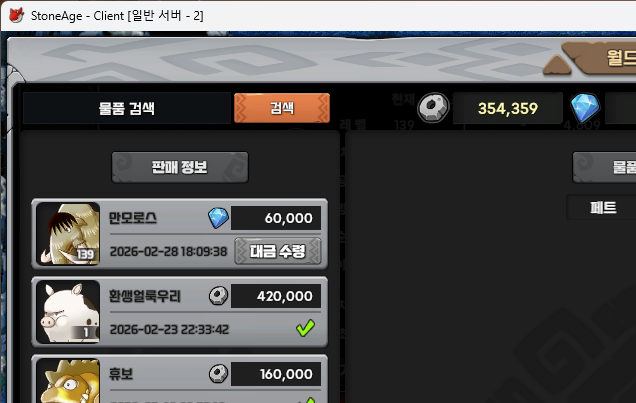Select the yellow 휴보 pet thumbnail
The image size is (636, 403).
68,381
